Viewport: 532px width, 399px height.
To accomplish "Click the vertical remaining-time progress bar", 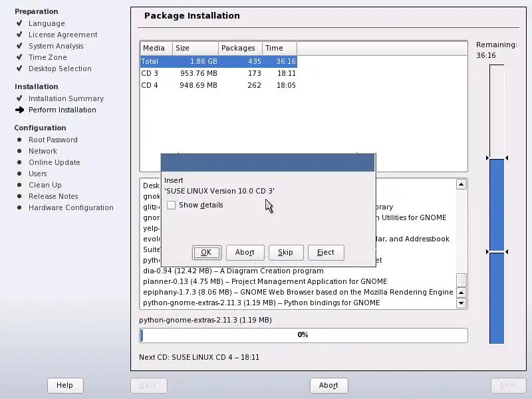I will click(x=497, y=204).
